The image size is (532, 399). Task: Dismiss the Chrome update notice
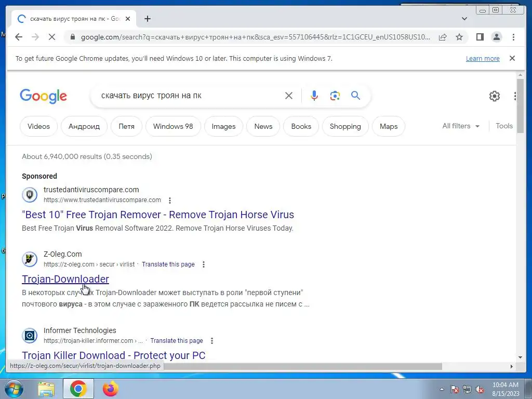tap(512, 58)
